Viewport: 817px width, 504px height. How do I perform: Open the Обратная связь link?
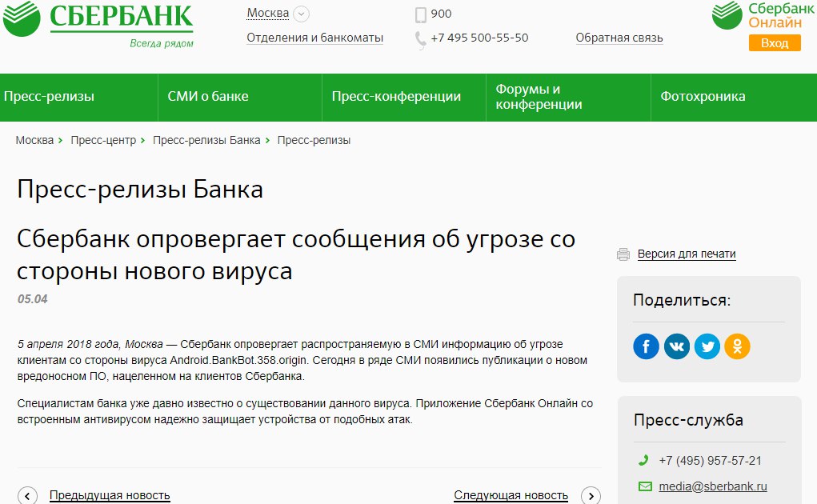coord(619,38)
